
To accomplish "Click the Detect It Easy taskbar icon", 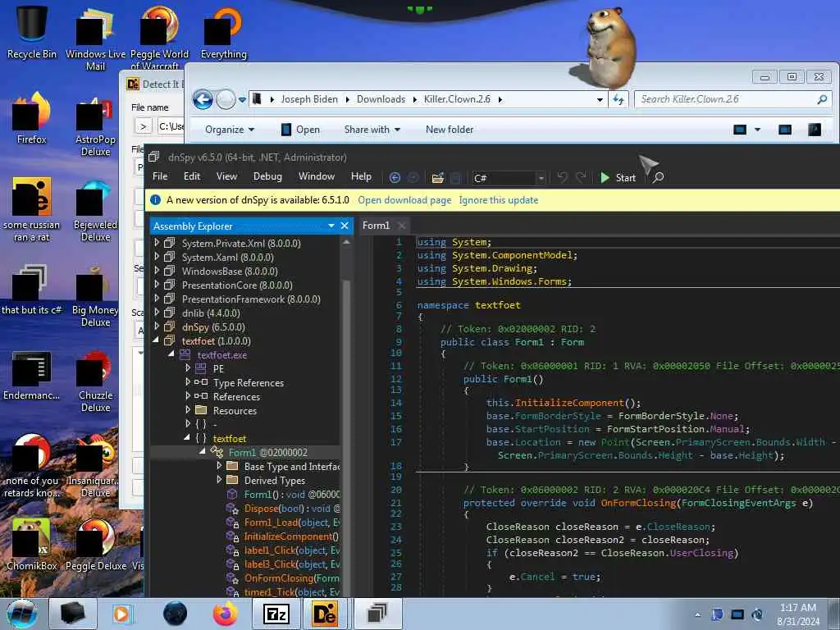I will click(x=325, y=614).
